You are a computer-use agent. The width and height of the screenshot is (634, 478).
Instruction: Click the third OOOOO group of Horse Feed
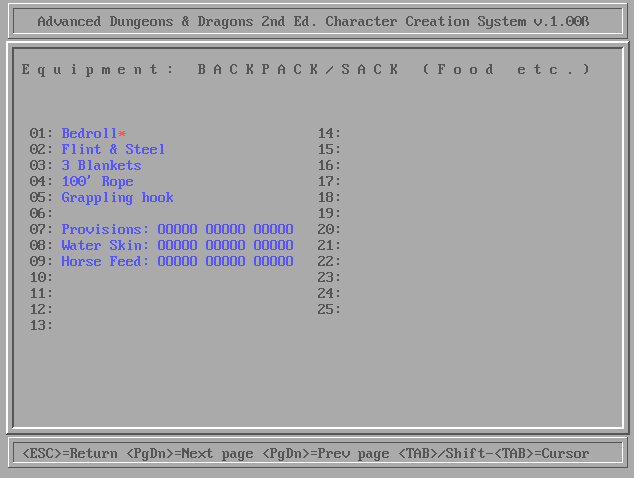coord(273,261)
